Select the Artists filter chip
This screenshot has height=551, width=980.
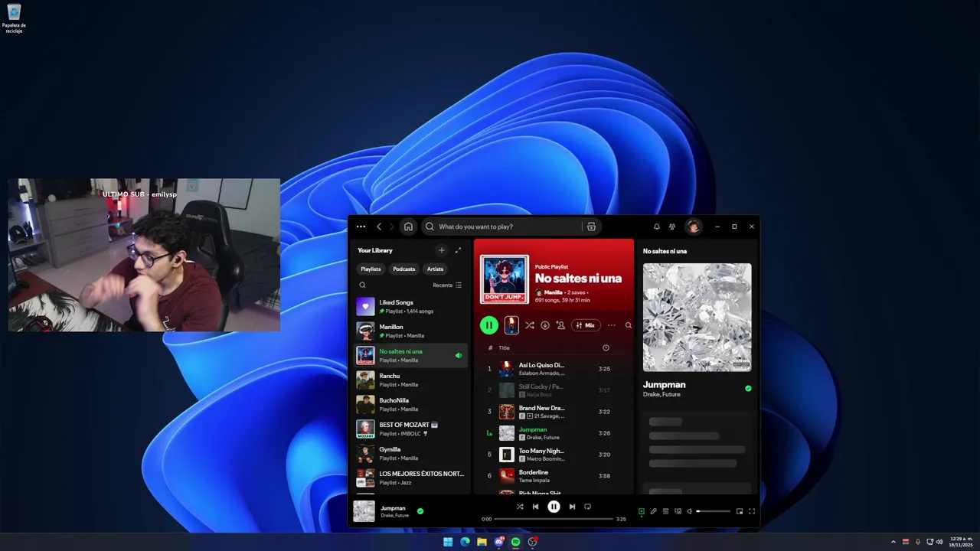click(435, 269)
